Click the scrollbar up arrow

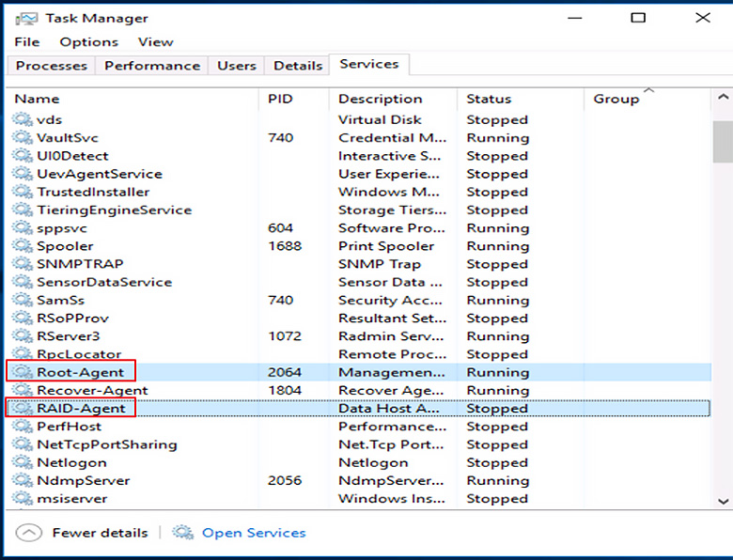point(723,97)
